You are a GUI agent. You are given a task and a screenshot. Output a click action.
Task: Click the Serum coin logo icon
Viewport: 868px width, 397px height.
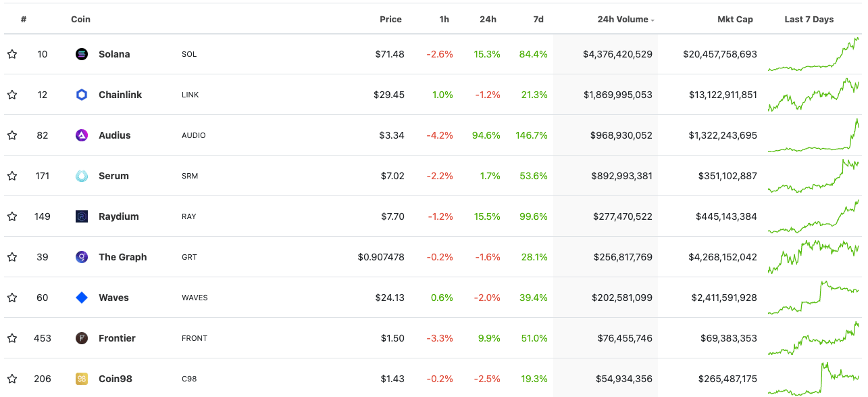(x=82, y=176)
